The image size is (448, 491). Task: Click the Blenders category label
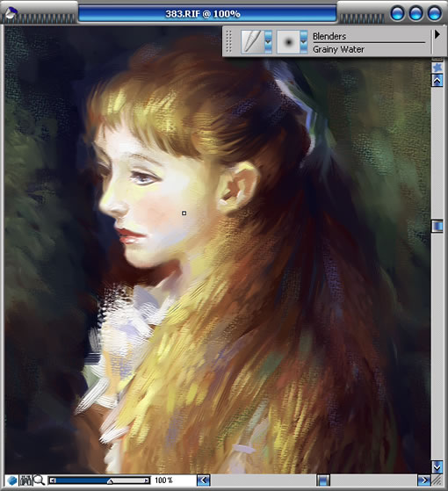[x=329, y=36]
